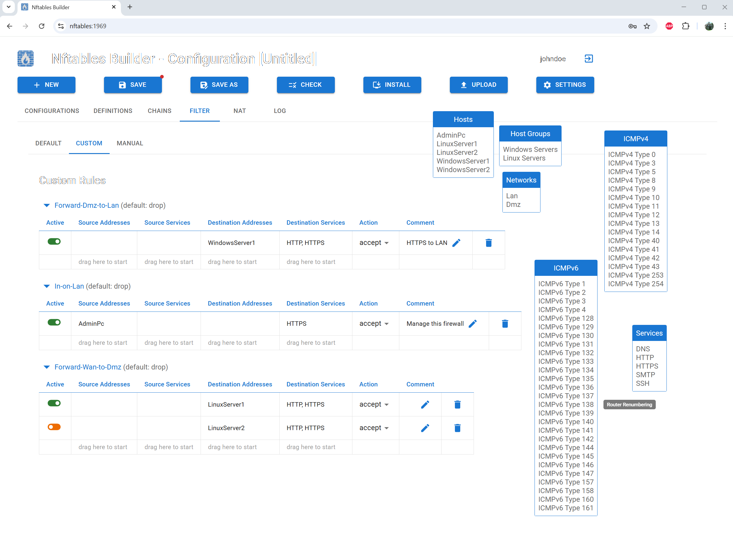Delete the AdminPc rule in In-on-Lan
733x560 pixels.
pyautogui.click(x=505, y=323)
